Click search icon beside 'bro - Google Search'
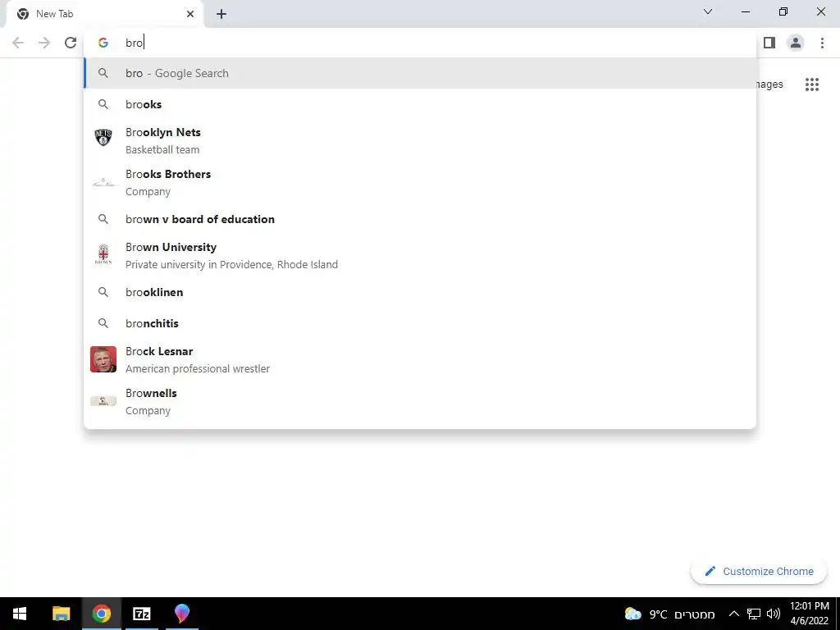This screenshot has height=630, width=840. pyautogui.click(x=103, y=73)
